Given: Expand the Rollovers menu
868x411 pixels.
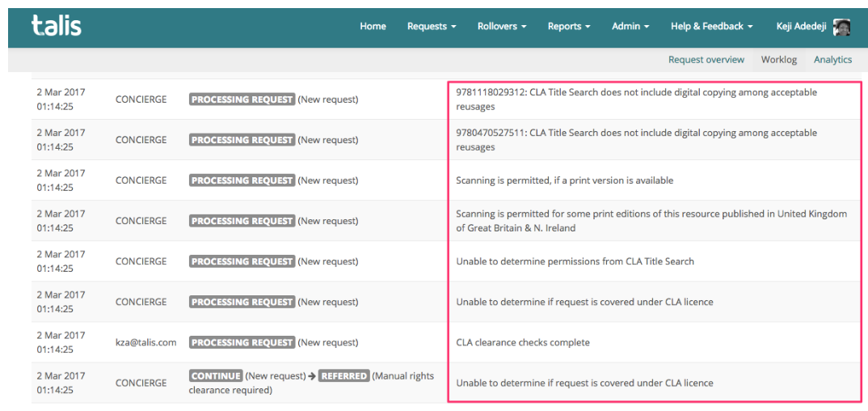Looking at the screenshot, I should click(x=502, y=26).
